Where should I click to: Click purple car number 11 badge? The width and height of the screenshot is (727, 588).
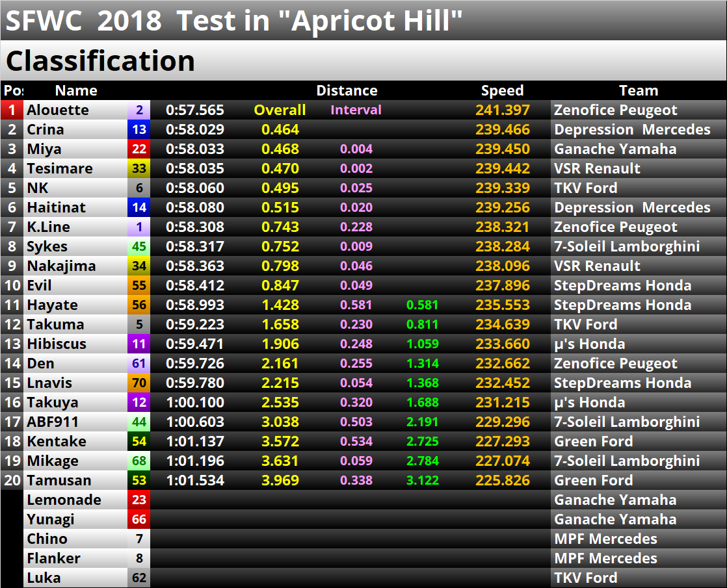point(139,344)
